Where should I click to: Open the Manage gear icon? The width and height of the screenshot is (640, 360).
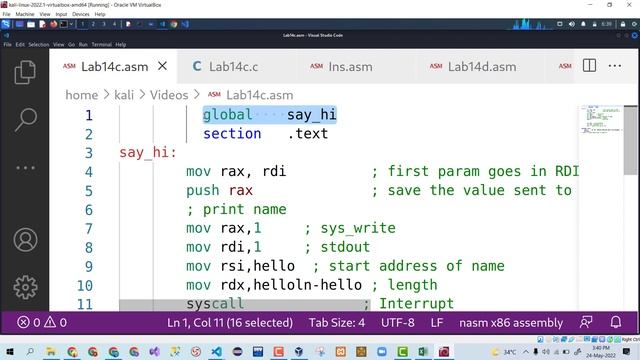(25, 287)
